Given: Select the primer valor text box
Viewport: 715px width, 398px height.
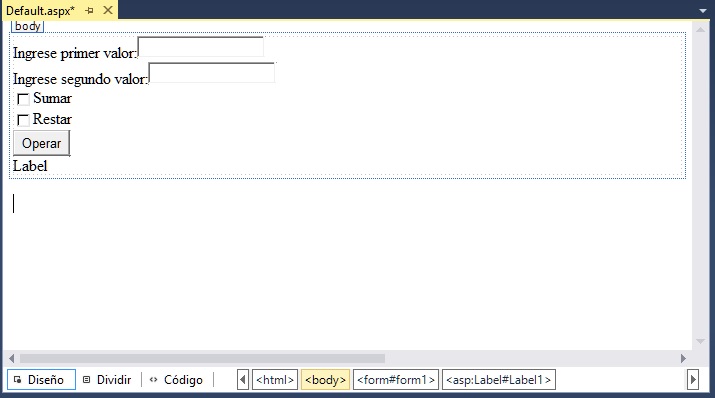Looking at the screenshot, I should 201,47.
